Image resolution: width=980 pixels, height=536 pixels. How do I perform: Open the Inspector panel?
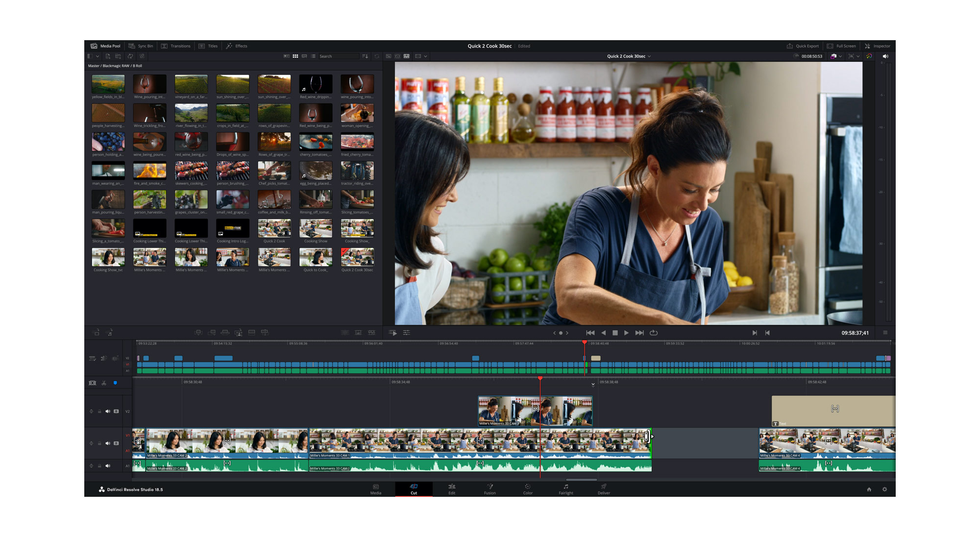[x=878, y=46]
